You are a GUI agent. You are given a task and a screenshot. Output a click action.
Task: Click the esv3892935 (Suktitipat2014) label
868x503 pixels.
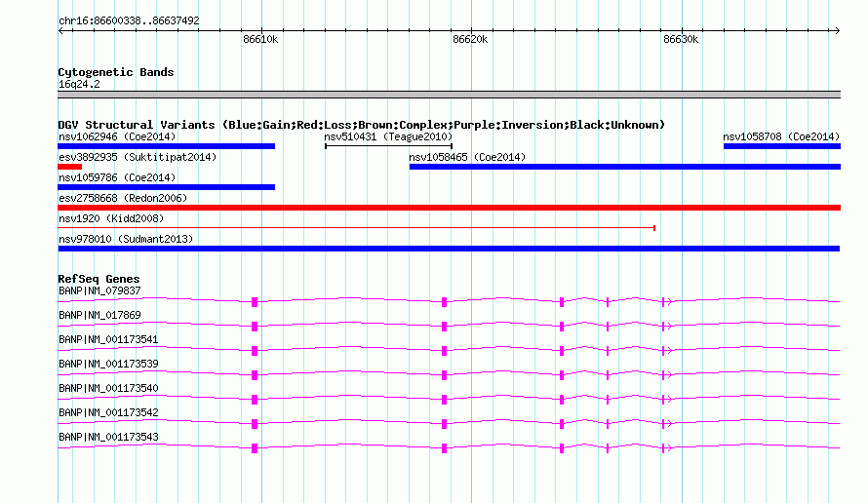pos(138,157)
